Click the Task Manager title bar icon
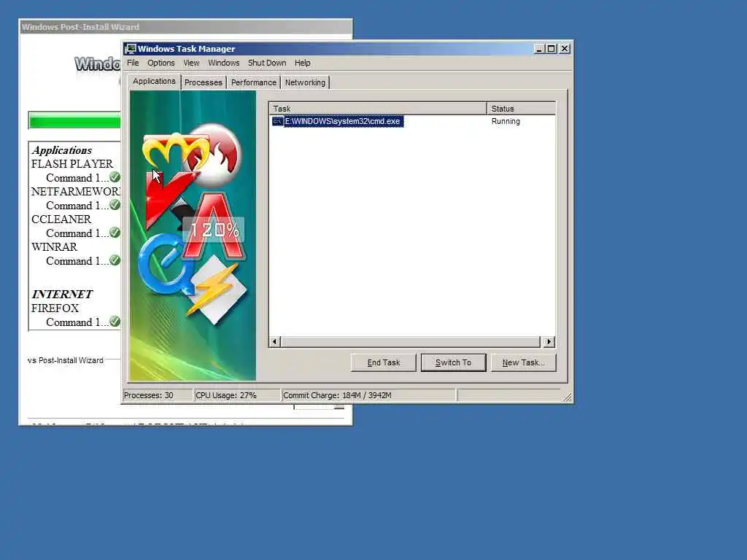The image size is (747, 560). 131,49
